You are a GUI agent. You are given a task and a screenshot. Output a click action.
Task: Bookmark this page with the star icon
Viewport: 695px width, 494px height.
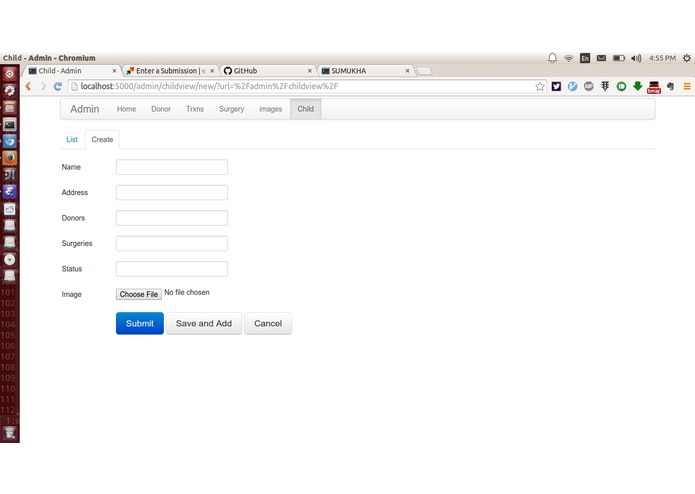pyautogui.click(x=539, y=86)
